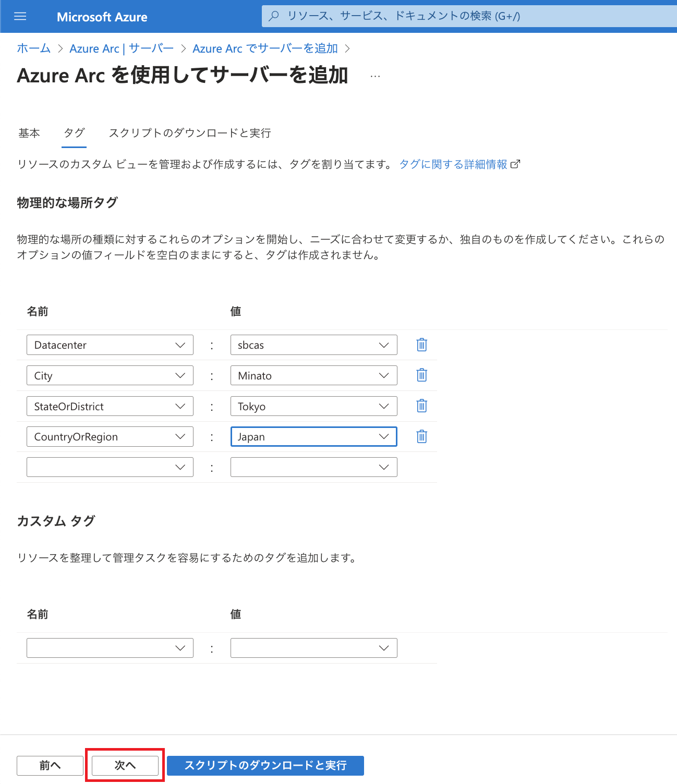Open the Japan value dropdown
This screenshot has height=784, width=677.
point(314,437)
